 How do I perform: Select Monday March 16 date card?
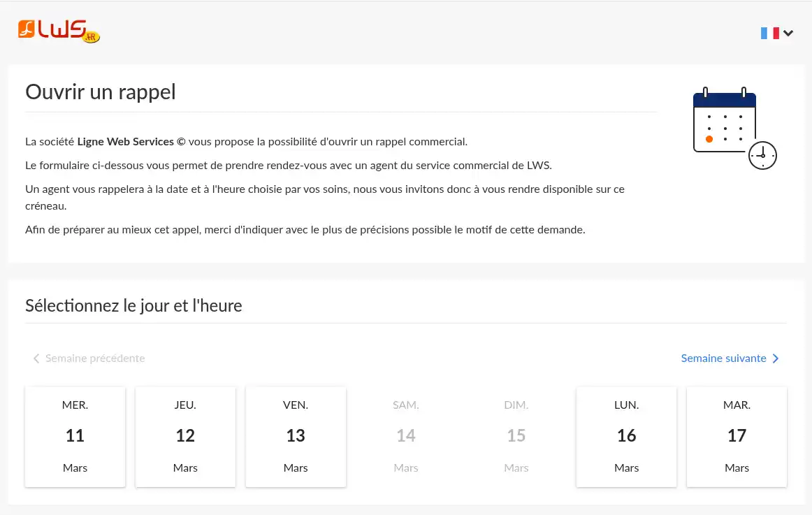pyautogui.click(x=626, y=436)
